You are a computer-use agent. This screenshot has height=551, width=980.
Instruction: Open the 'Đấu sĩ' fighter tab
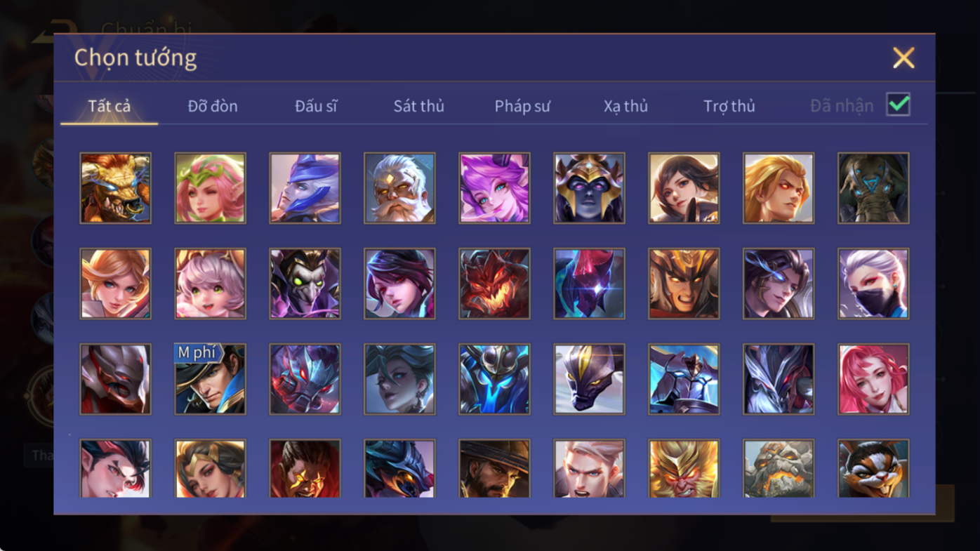point(316,106)
